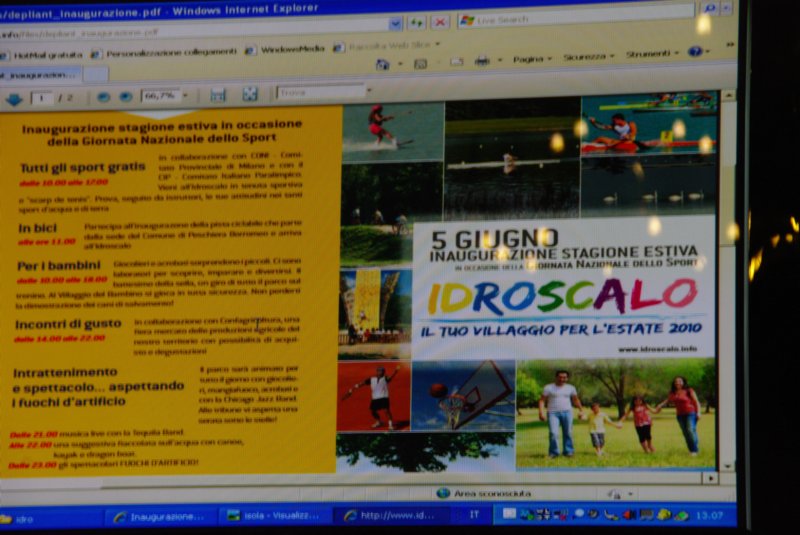This screenshot has height=535, width=800.
Task: Click the address bar URL field
Action: point(194,28)
